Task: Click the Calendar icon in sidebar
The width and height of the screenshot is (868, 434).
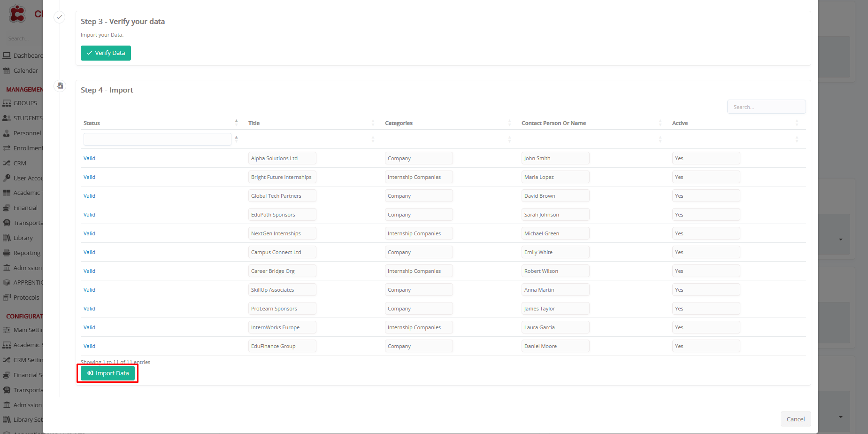Action: tap(7, 71)
